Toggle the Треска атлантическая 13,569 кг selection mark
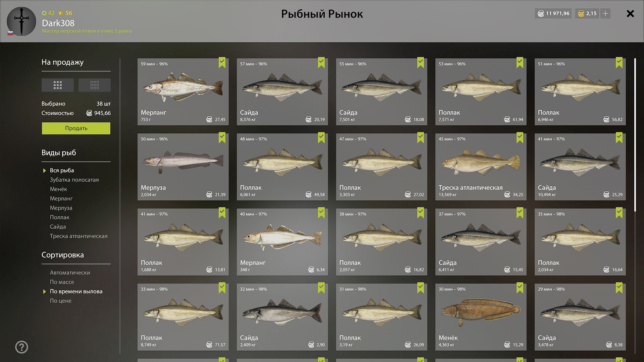Screen dimensions: 644x362 tap(520, 138)
